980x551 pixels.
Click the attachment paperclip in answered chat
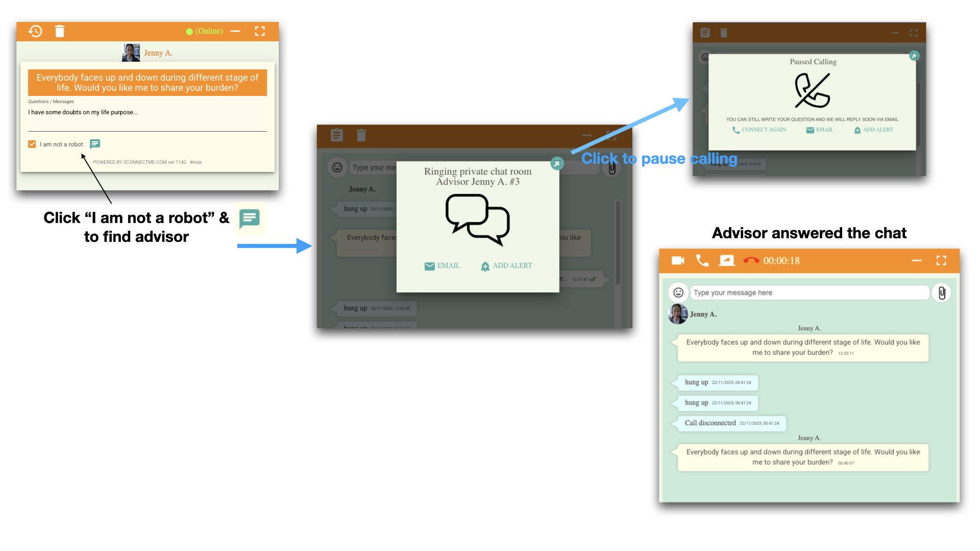coord(942,293)
